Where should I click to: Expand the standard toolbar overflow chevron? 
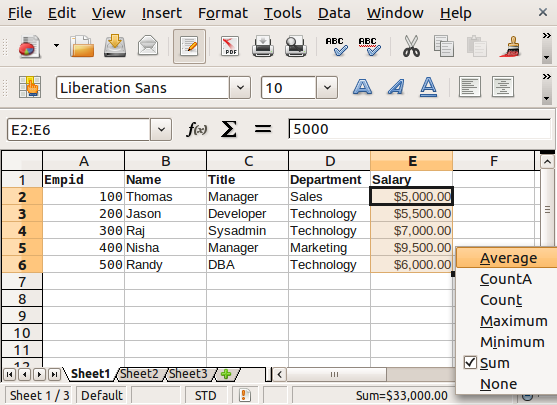pos(547,36)
